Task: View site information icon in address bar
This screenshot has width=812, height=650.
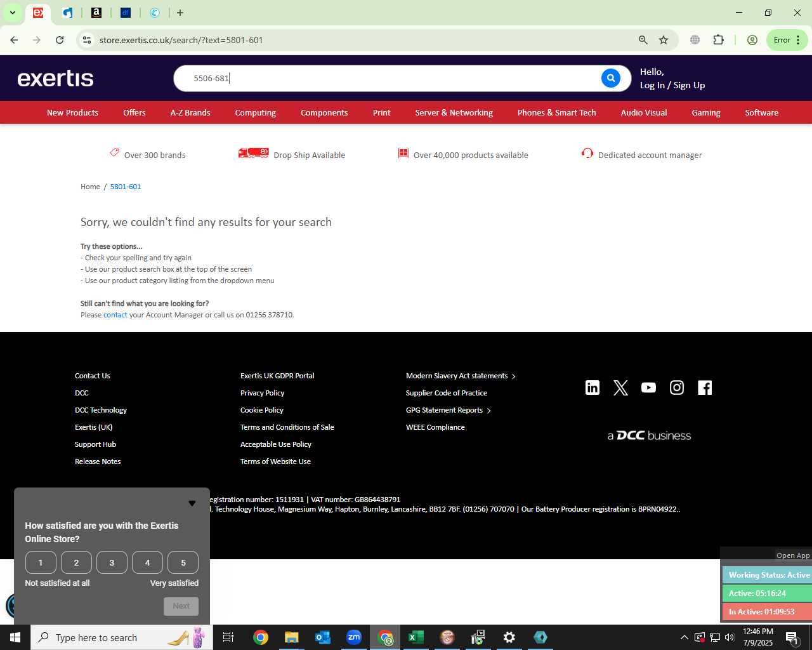Action: click(x=87, y=40)
